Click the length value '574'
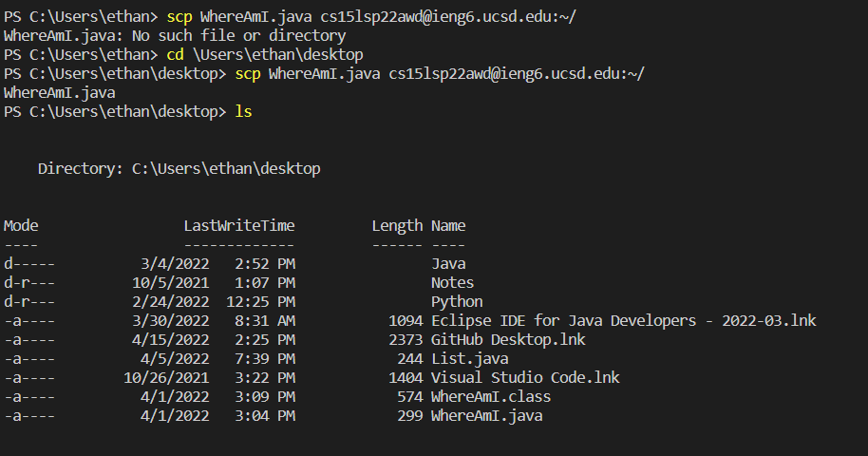The width and height of the screenshot is (868, 456). pos(409,397)
